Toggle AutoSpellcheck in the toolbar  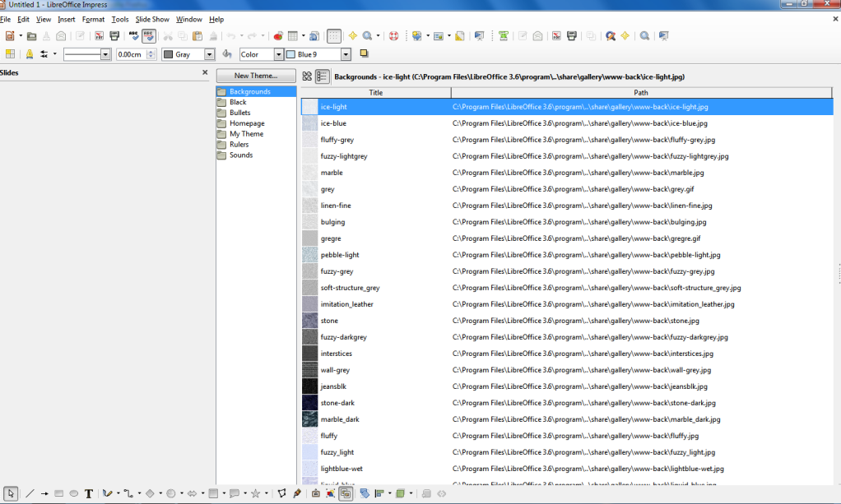point(149,36)
